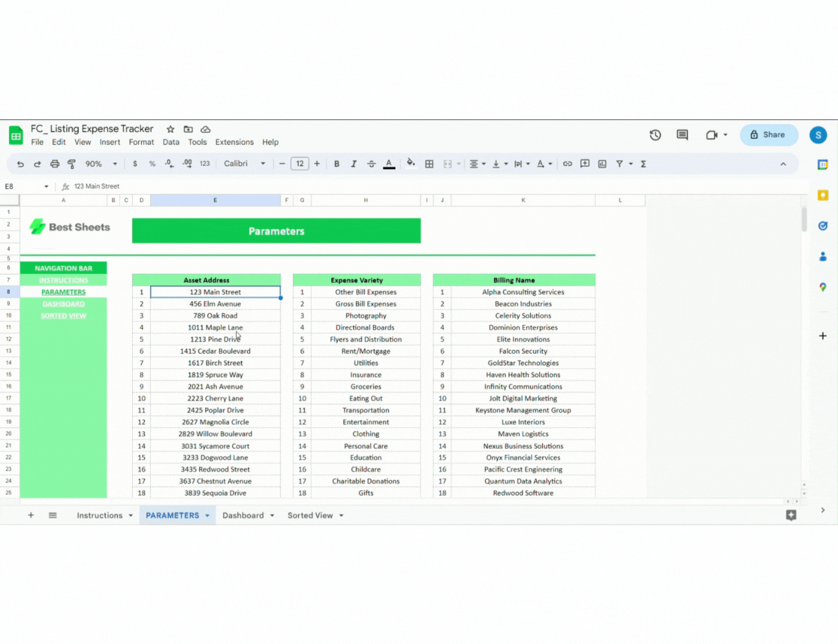Collapse the toolbar with chevron
Image resolution: width=838 pixels, height=644 pixels.
click(x=783, y=164)
